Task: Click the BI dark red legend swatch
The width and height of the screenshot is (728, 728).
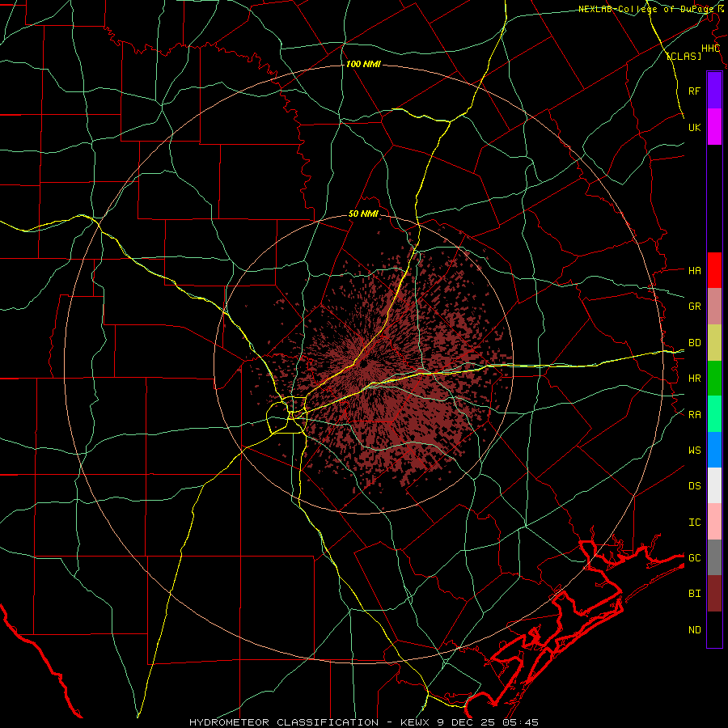Action: coord(714,594)
